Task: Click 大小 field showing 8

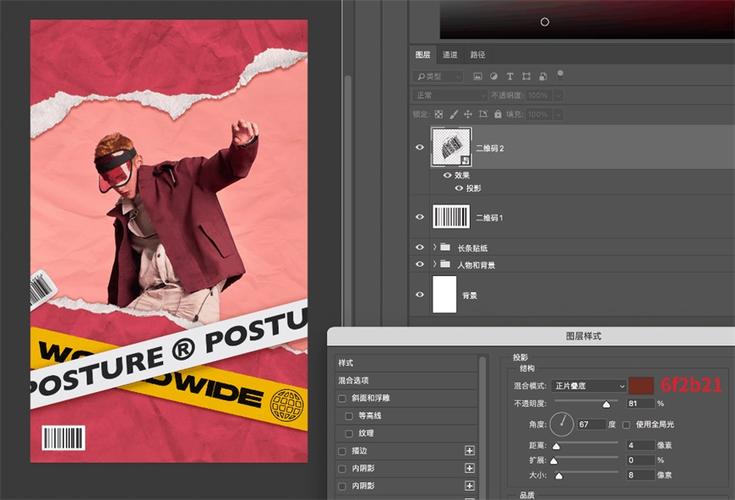Action: [640, 475]
